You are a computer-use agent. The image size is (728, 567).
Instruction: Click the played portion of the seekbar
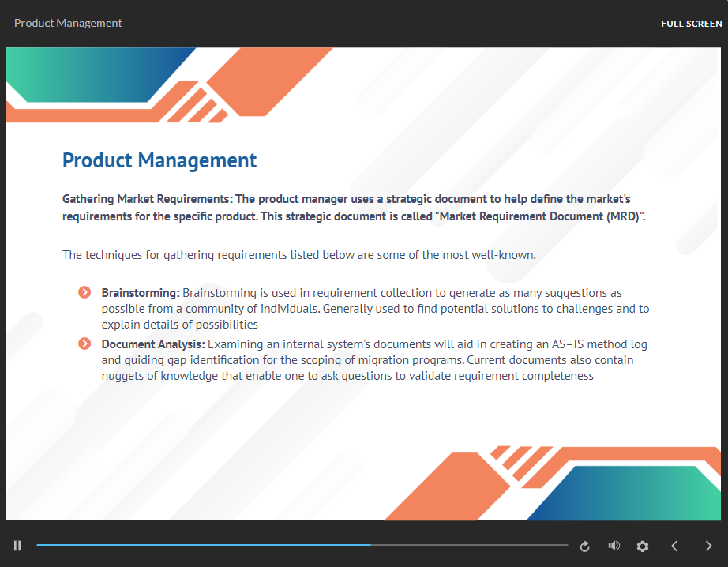(197, 546)
